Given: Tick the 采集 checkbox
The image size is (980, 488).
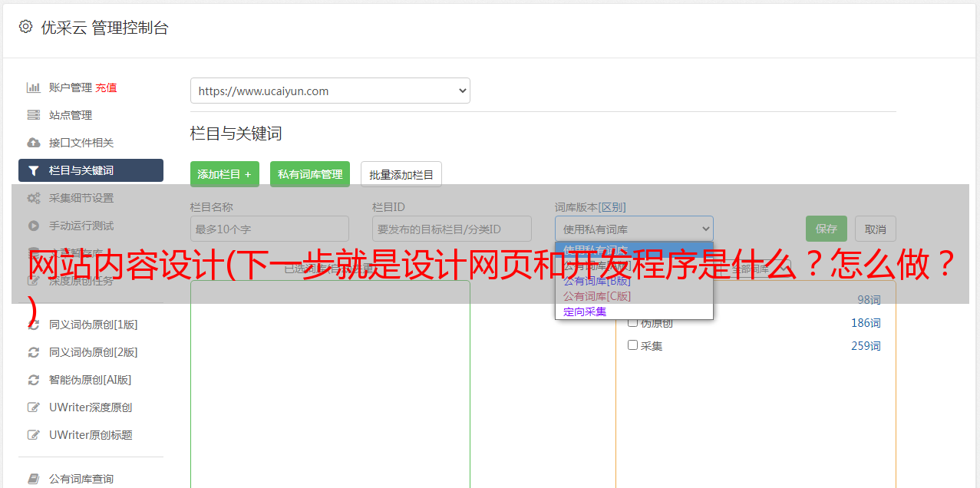Looking at the screenshot, I should tap(633, 345).
